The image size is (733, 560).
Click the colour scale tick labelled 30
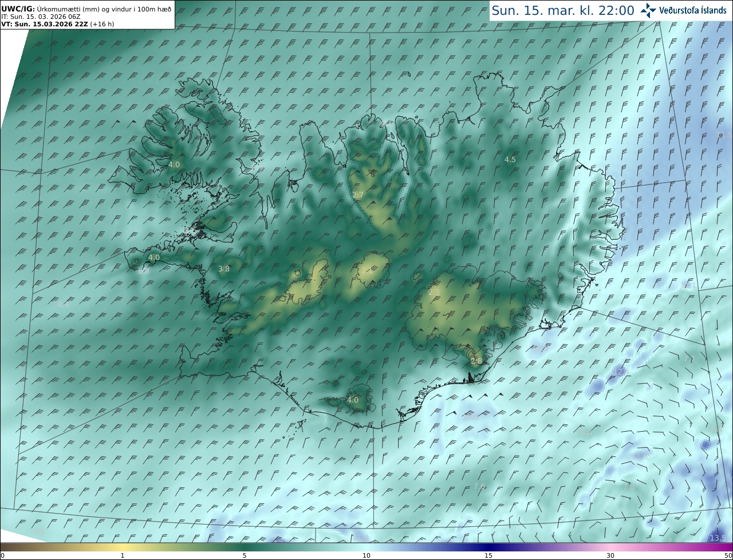coord(610,555)
